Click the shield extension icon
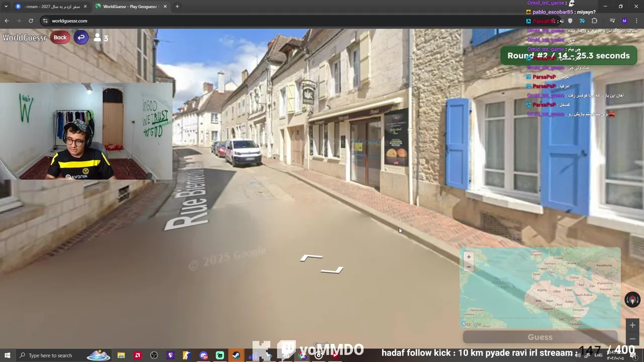Screen dimensions: 644x362 pyautogui.click(x=570, y=21)
